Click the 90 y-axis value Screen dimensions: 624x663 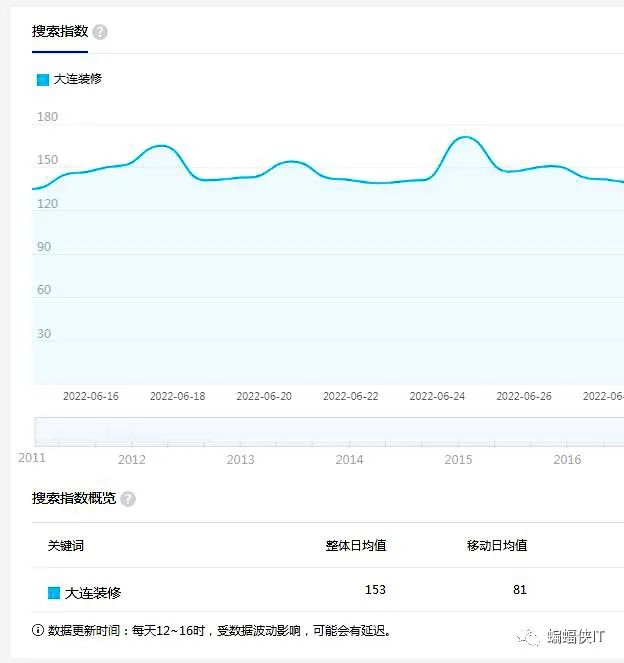click(44, 247)
